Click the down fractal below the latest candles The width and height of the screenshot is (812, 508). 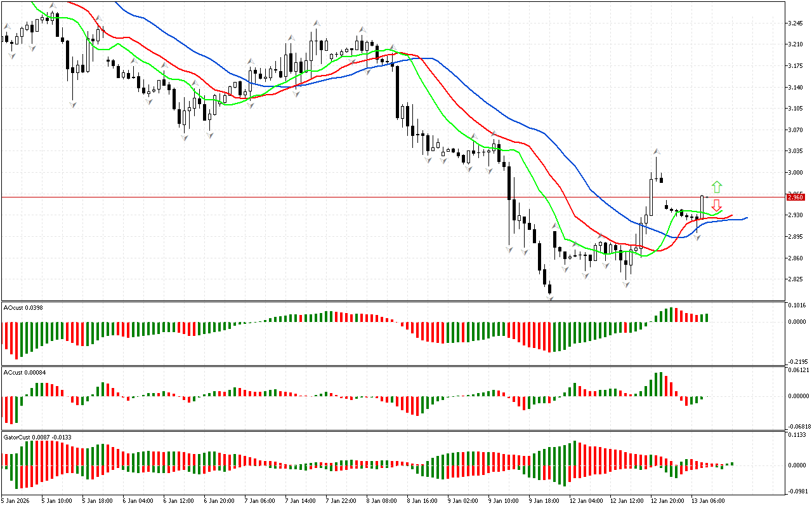click(697, 237)
